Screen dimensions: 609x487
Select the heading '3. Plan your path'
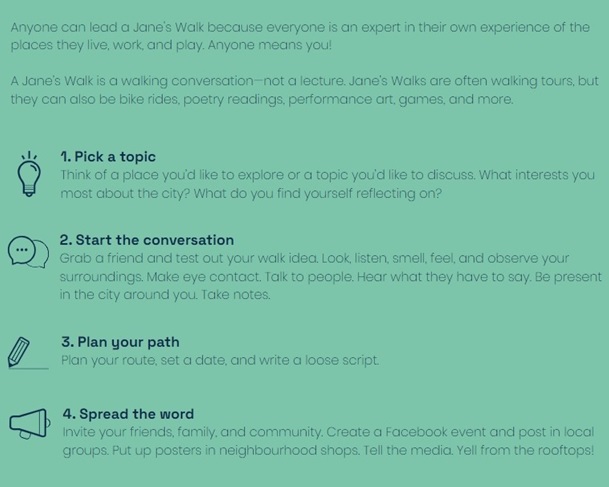(120, 342)
